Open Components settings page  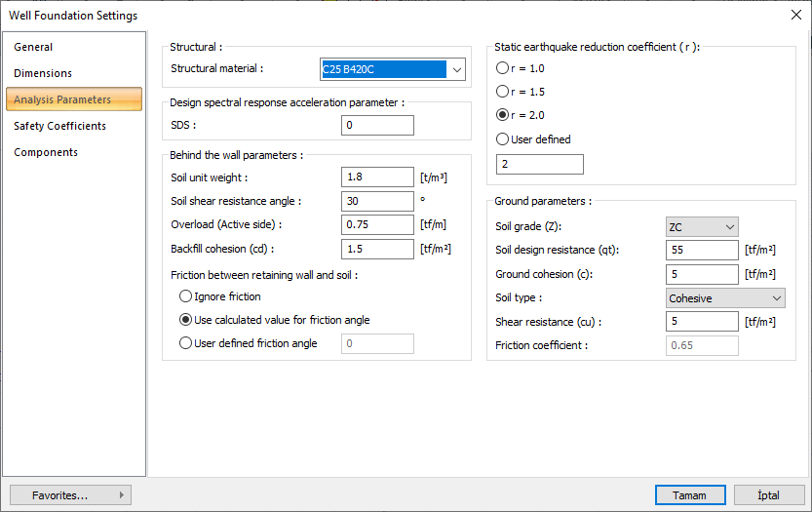tap(46, 152)
